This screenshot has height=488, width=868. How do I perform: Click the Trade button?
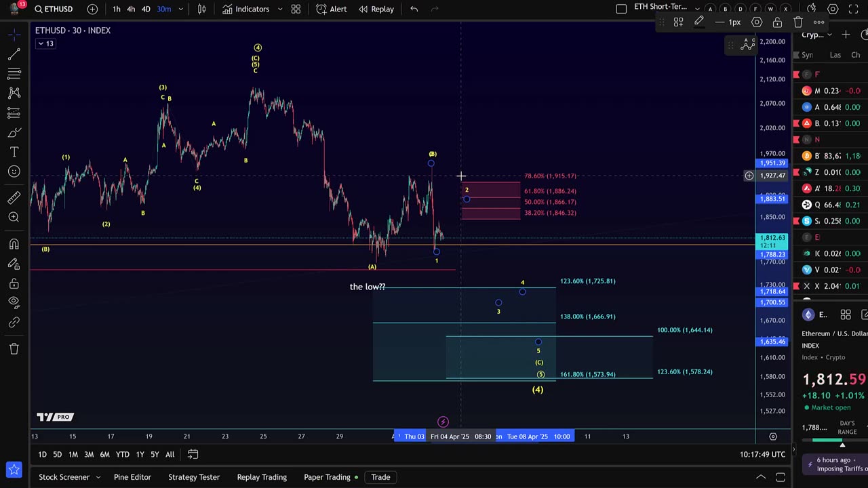(x=380, y=477)
